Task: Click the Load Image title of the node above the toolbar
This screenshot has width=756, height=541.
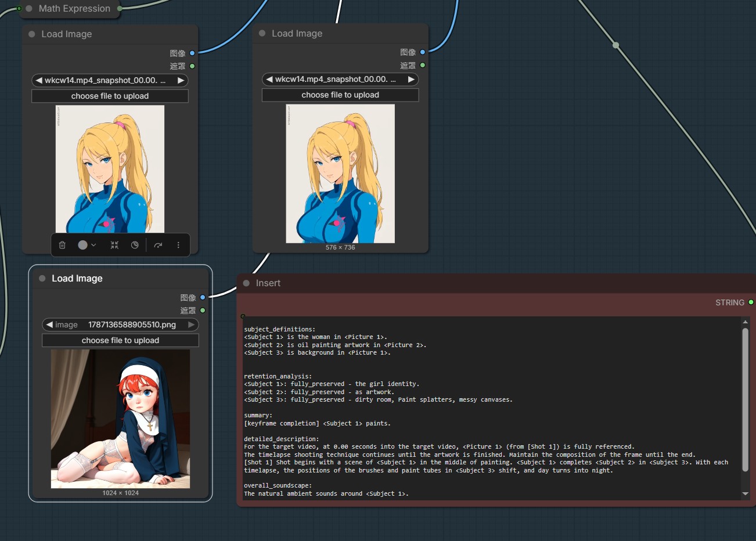Action: 67,34
